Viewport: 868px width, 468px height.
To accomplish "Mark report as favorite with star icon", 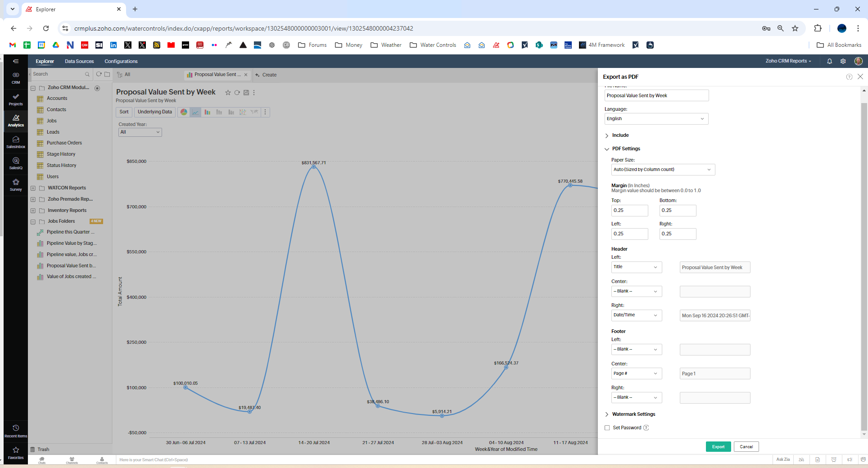I will click(x=228, y=93).
